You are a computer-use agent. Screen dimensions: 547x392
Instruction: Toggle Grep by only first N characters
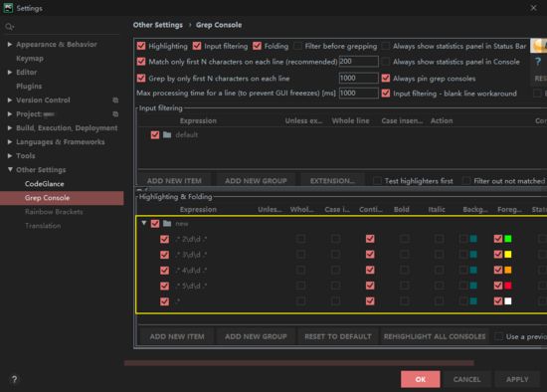(141, 78)
